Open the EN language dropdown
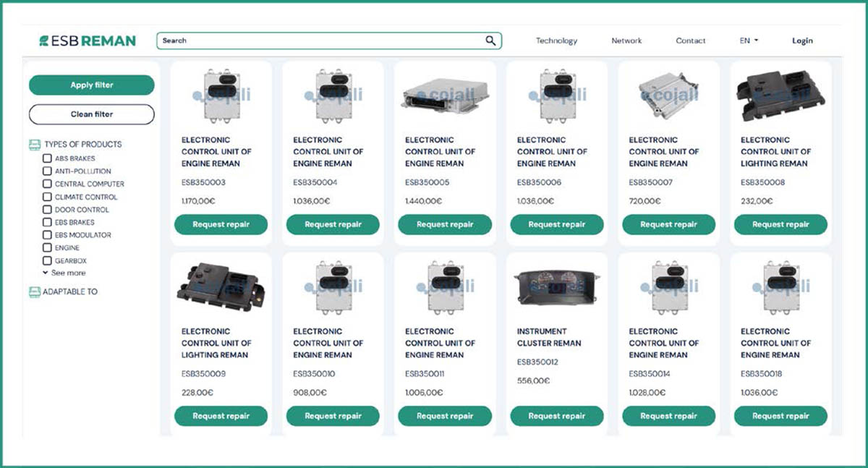Image resolution: width=868 pixels, height=468 pixels. coord(748,41)
